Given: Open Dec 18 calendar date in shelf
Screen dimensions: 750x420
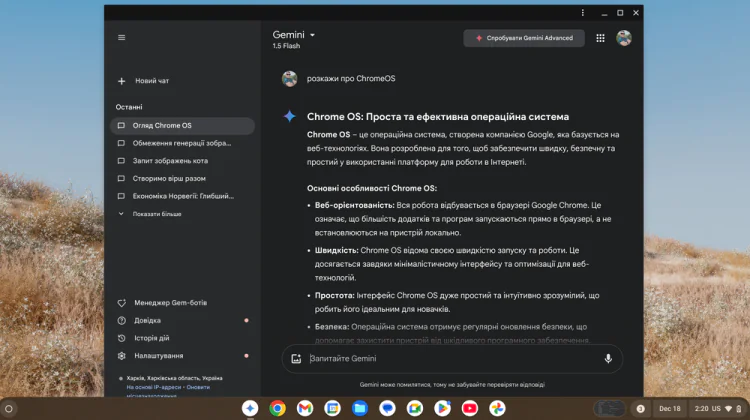Looking at the screenshot, I should click(x=670, y=409).
